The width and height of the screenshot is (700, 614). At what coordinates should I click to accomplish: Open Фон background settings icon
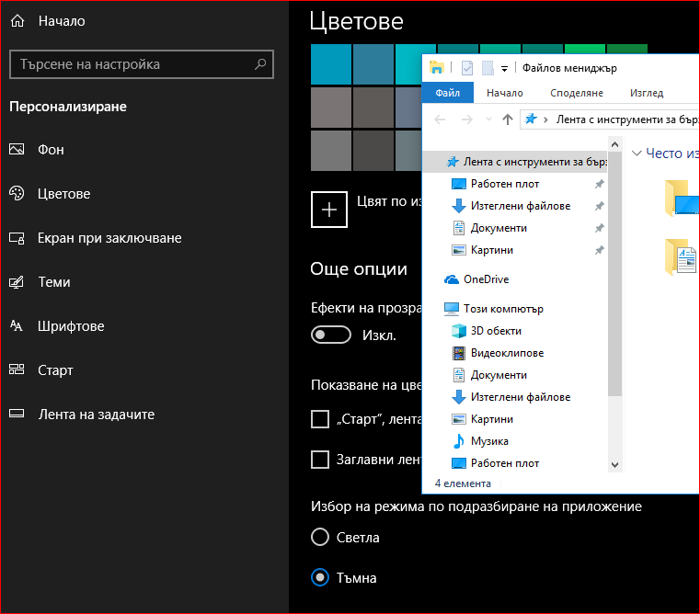17,149
